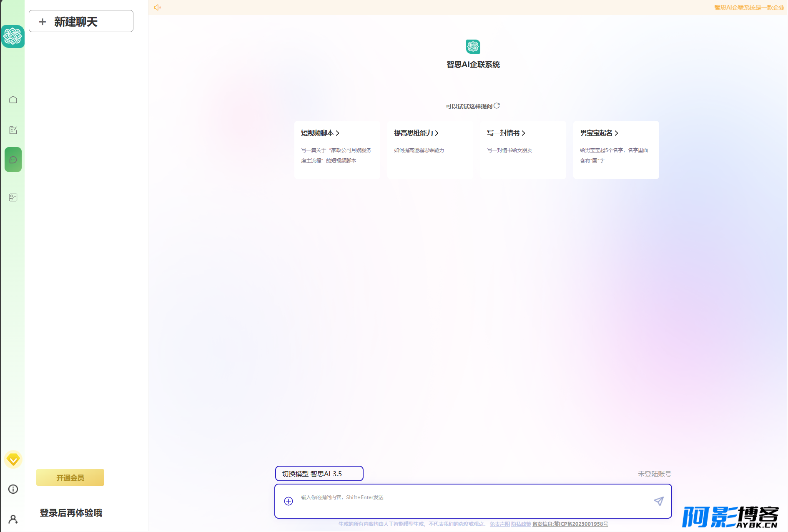Viewport: 788px width, 532px height.
Task: Expand the 写一封情书 prompt card
Action: (x=523, y=150)
